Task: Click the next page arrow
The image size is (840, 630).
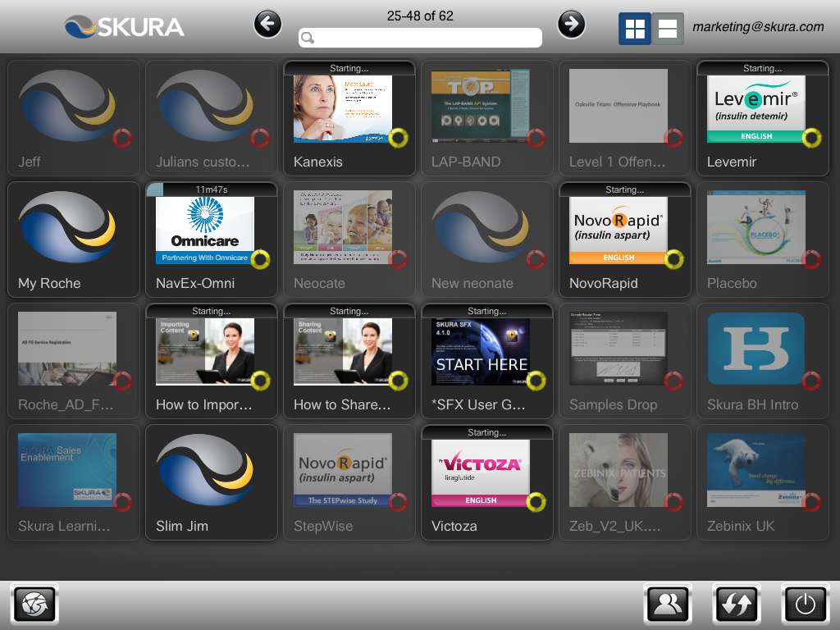Action: click(x=572, y=24)
